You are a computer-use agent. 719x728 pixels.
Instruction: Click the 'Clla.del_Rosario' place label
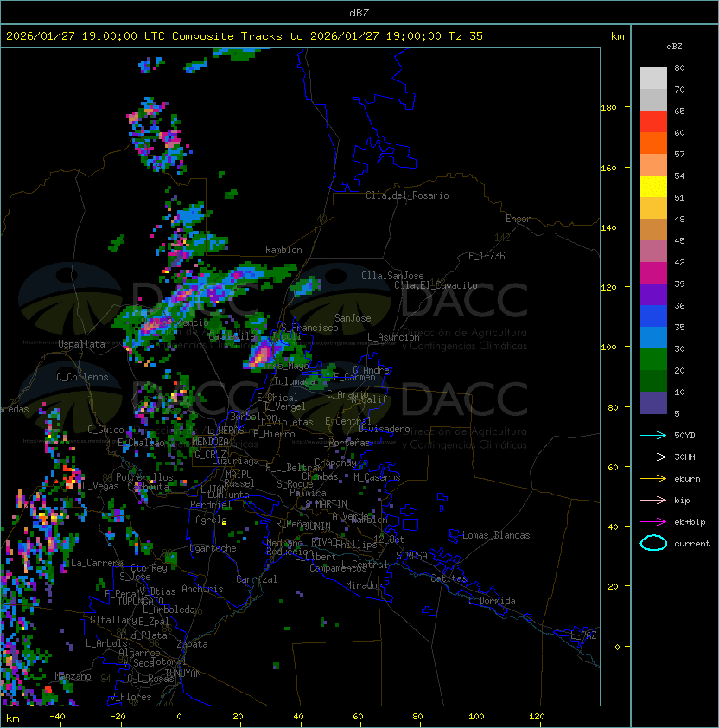[x=407, y=195]
